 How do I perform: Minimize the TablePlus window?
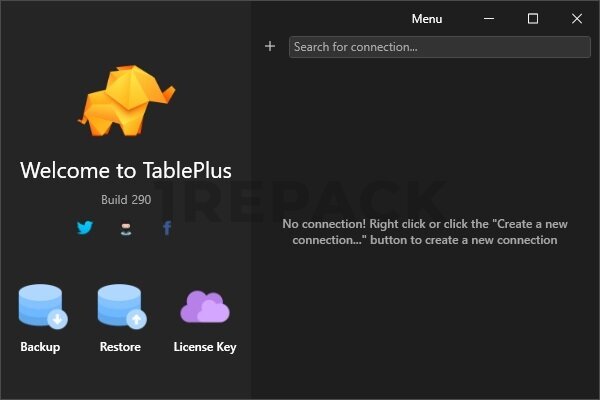tap(489, 19)
